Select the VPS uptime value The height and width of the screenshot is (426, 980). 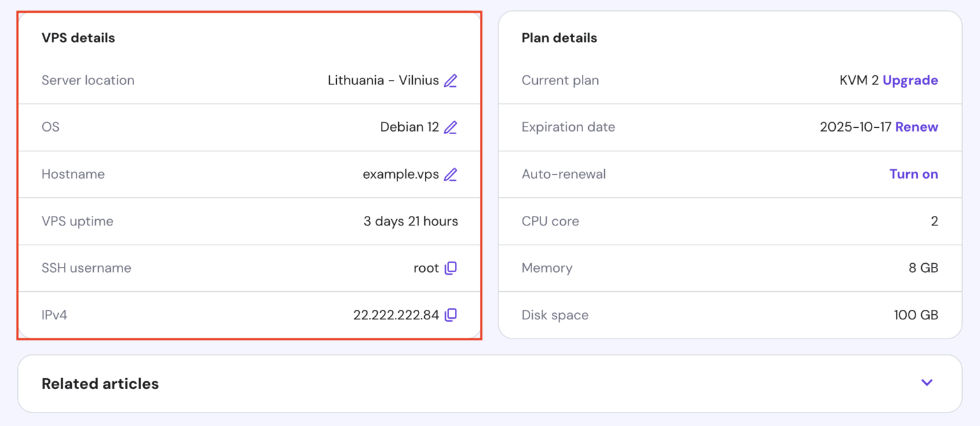click(411, 221)
